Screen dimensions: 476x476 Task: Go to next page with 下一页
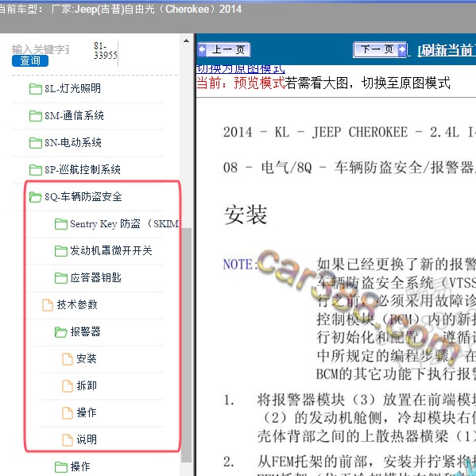point(380,49)
